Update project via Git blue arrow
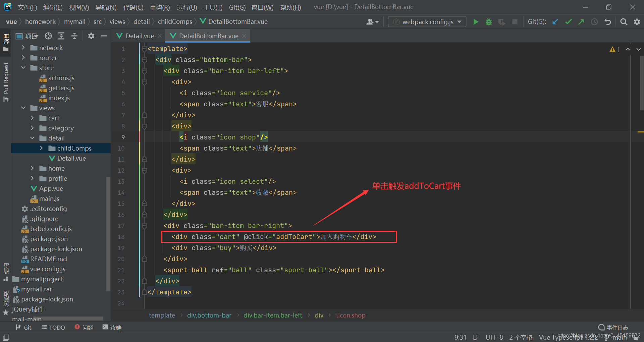 pos(555,22)
